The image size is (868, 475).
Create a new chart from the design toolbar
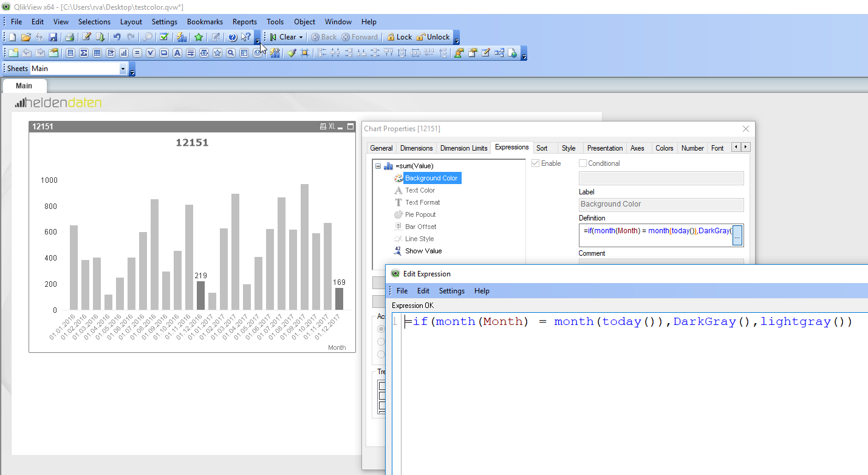123,53
